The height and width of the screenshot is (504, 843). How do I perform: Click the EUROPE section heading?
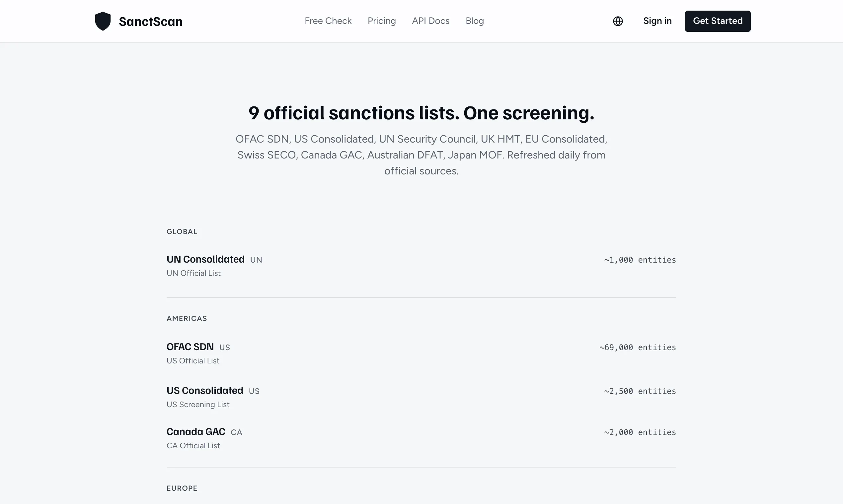[182, 488]
